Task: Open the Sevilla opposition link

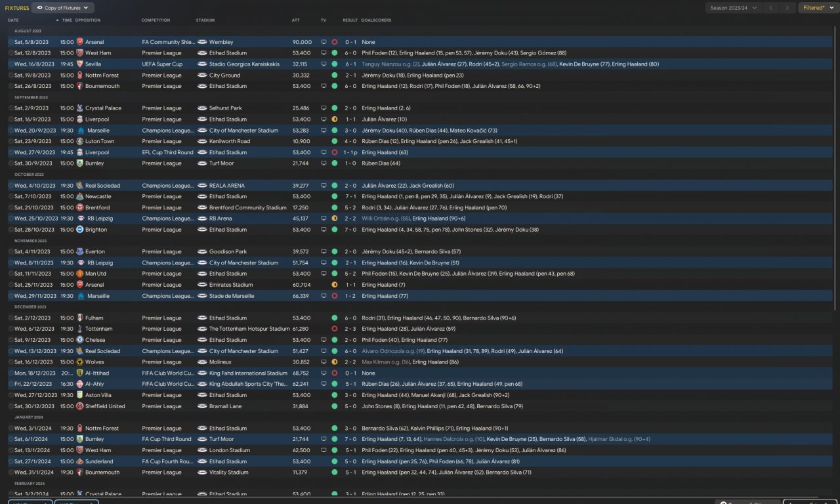Action: (x=94, y=64)
